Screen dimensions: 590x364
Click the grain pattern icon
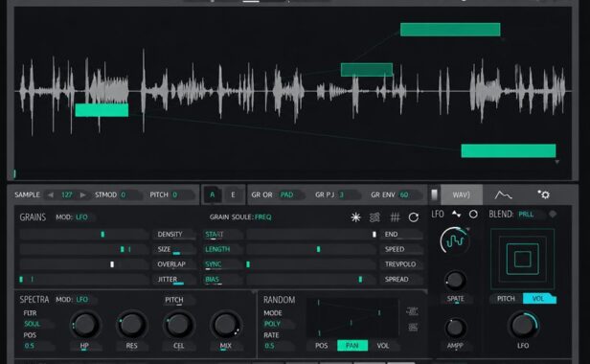(x=374, y=217)
